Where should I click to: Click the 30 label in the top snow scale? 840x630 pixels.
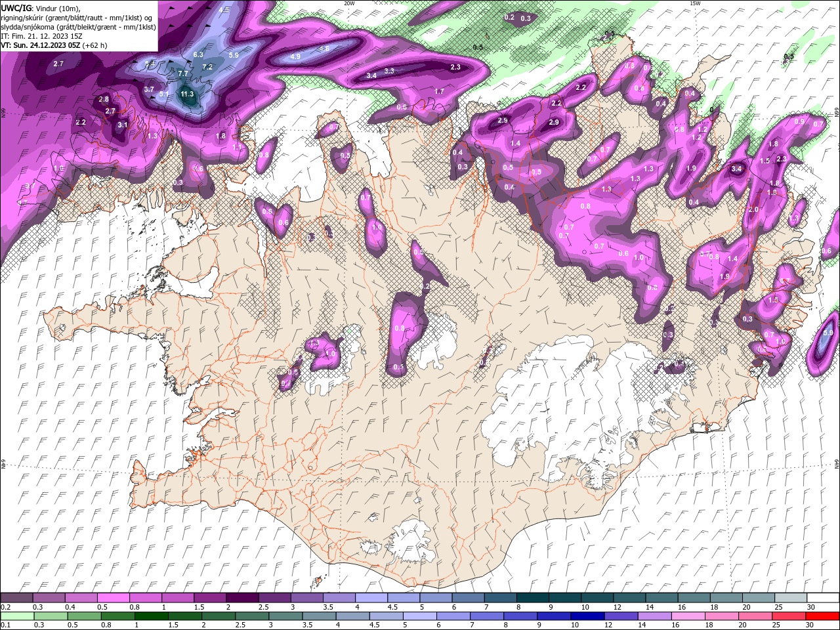(x=811, y=607)
